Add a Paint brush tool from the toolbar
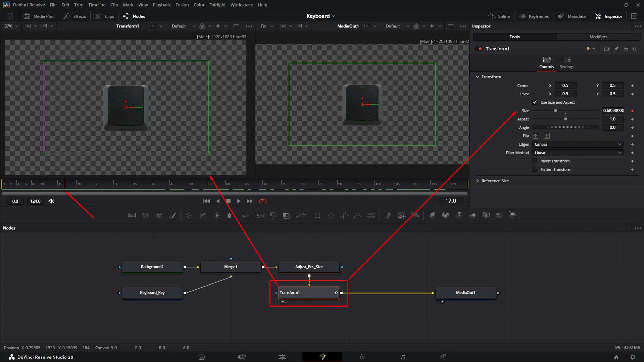 tap(172, 215)
